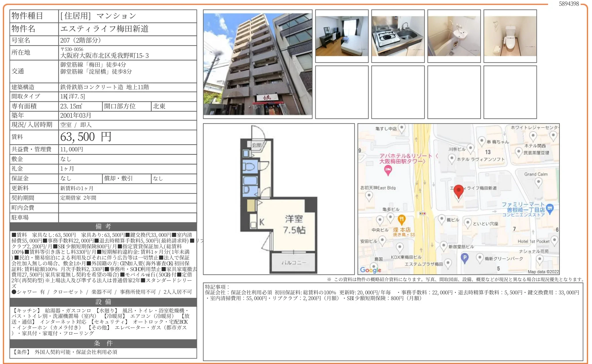The height and width of the screenshot is (364, 592).
Task: Click the property name エスティライフ梅田新道
Action: tap(104, 29)
